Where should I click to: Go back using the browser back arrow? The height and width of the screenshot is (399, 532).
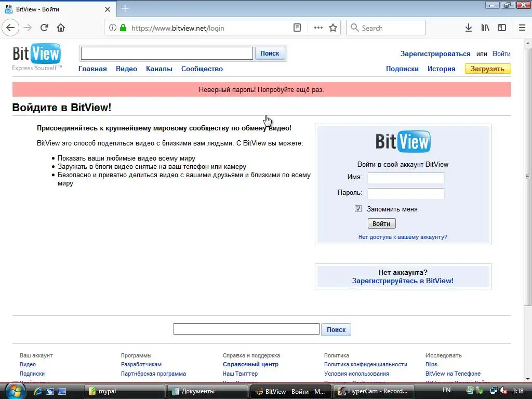(x=10, y=28)
